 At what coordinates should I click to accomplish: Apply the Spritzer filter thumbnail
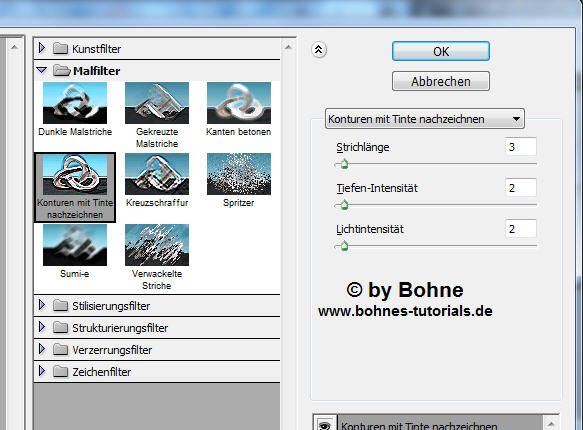[239, 174]
